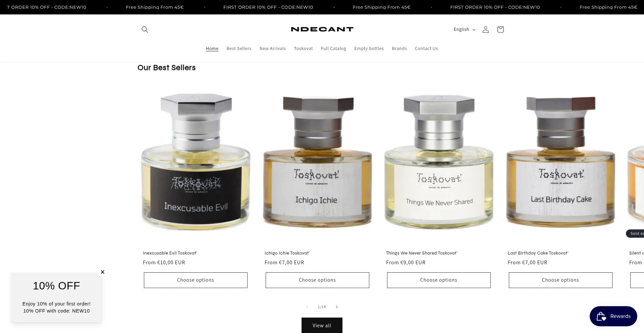
Task: Open the search magnifier icon
Action: [x=145, y=30]
